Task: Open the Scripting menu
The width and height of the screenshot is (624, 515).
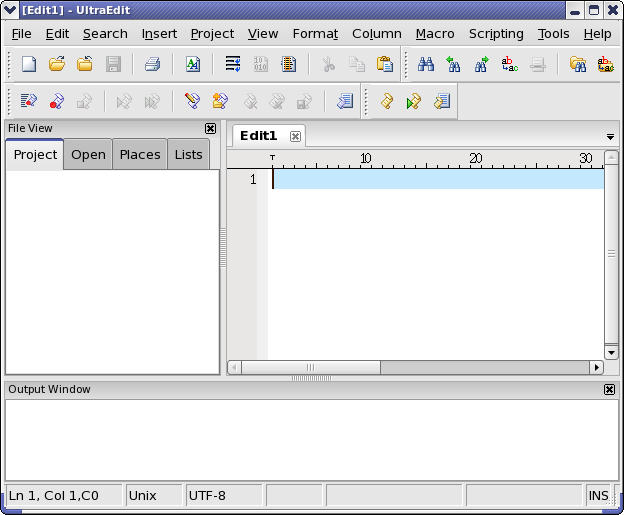Action: coord(496,34)
